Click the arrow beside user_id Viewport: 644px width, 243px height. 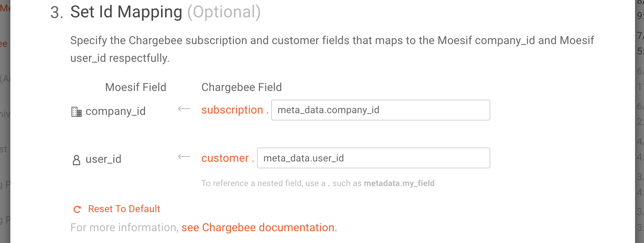pos(184,157)
